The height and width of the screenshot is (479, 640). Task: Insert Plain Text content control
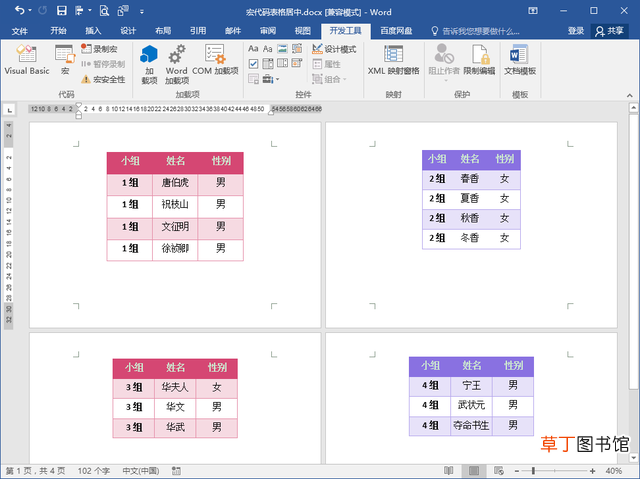[267, 49]
